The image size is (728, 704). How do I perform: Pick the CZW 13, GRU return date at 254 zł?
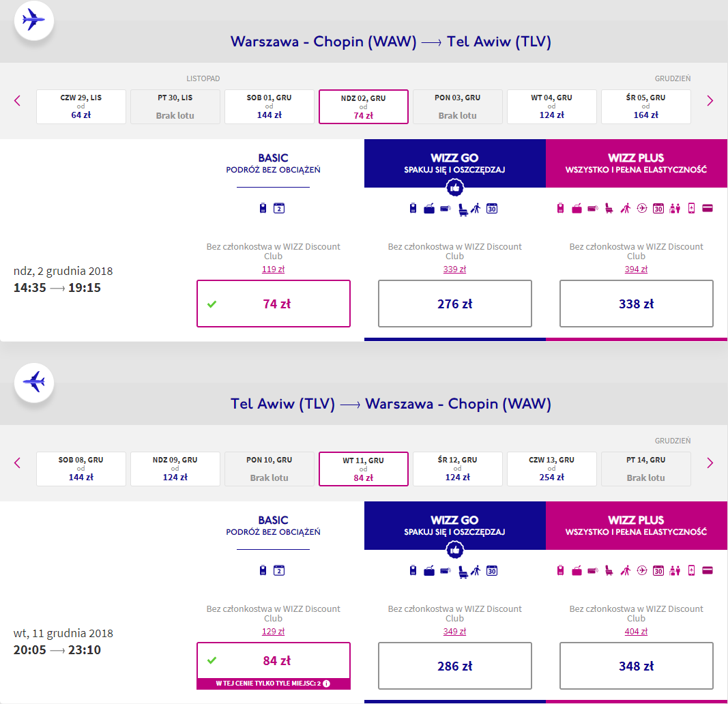551,469
